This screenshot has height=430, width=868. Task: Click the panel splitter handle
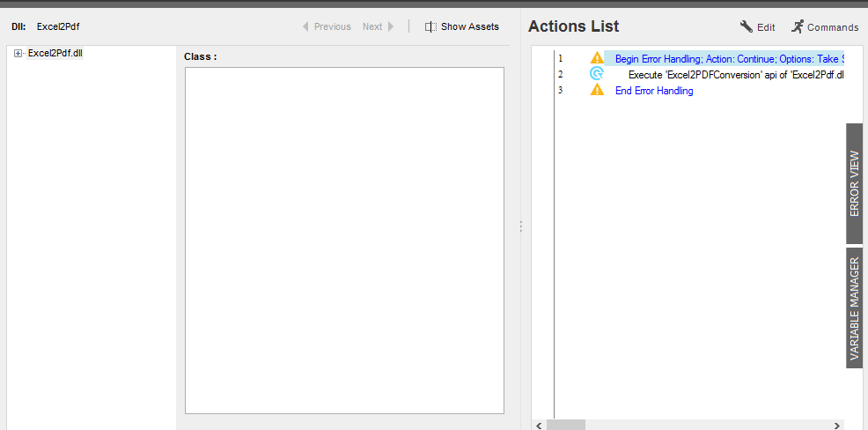pyautogui.click(x=521, y=226)
